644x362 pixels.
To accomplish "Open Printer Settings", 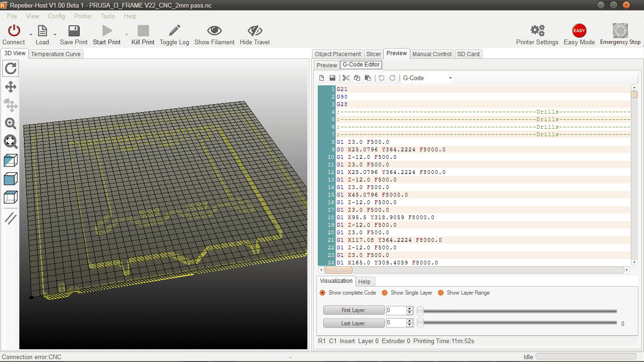I will tap(537, 34).
